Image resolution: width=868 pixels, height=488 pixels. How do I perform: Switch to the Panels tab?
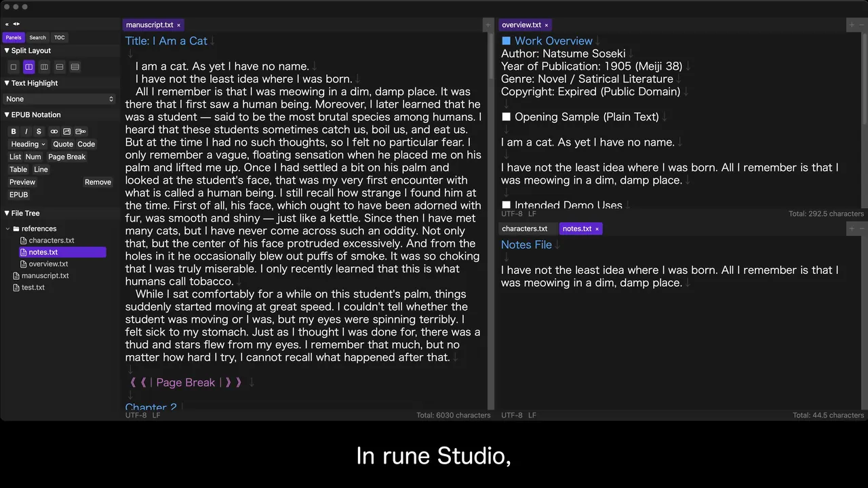pyautogui.click(x=14, y=38)
